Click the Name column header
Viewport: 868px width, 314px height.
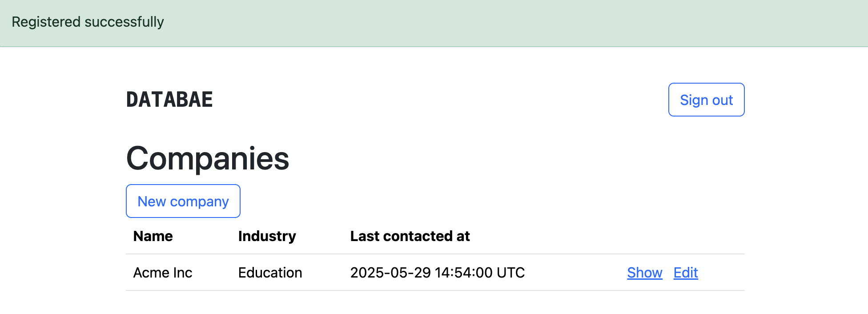click(x=153, y=236)
